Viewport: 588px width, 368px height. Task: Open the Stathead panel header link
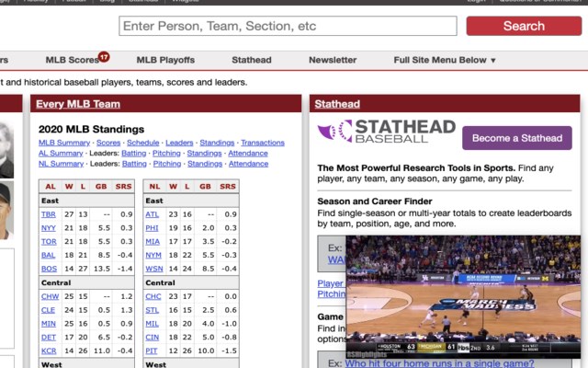(337, 104)
